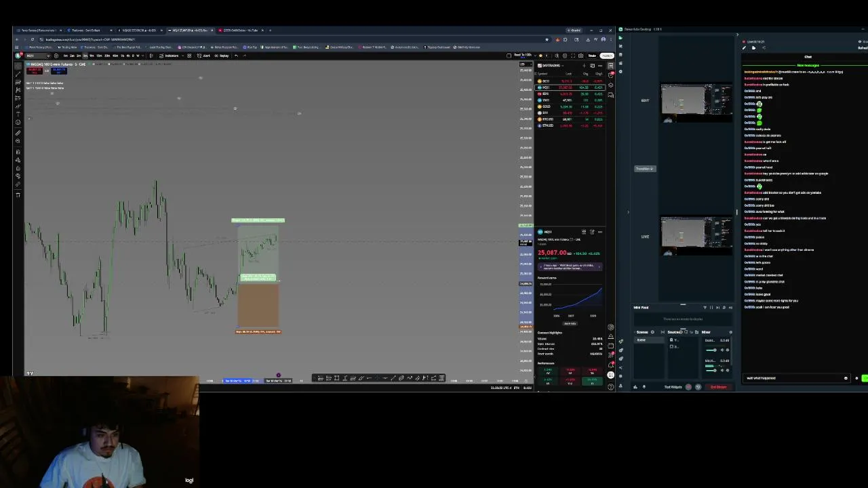Select NQ1! row in the watchlist
Viewport: 868px width, 488px height.
[570, 87]
